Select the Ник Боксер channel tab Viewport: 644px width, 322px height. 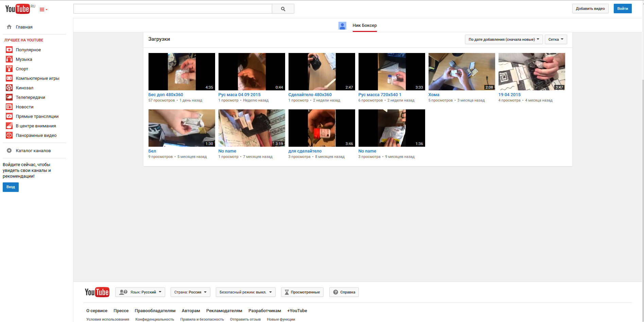click(364, 25)
